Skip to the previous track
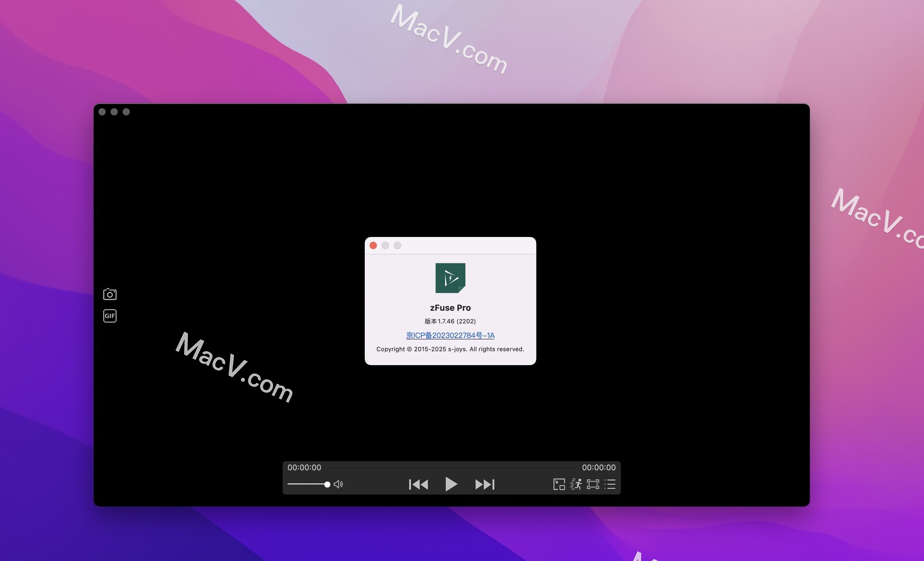Viewport: 924px width, 561px height. [x=418, y=484]
